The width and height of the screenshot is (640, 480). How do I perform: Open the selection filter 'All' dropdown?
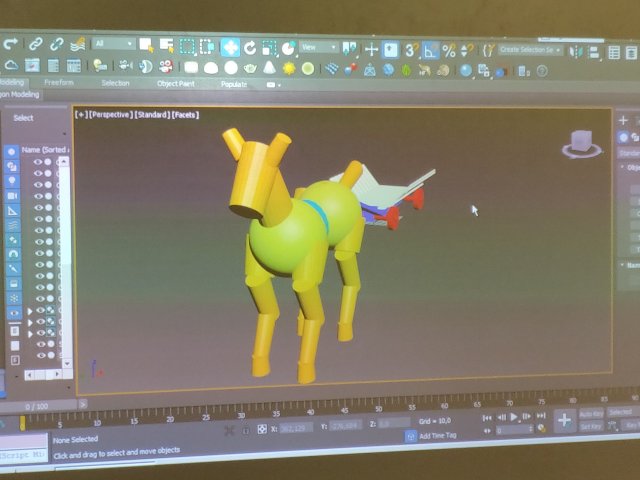pyautogui.click(x=114, y=44)
